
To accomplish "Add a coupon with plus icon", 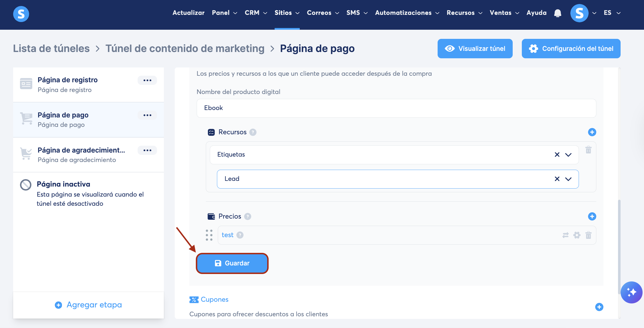I will 599,307.
